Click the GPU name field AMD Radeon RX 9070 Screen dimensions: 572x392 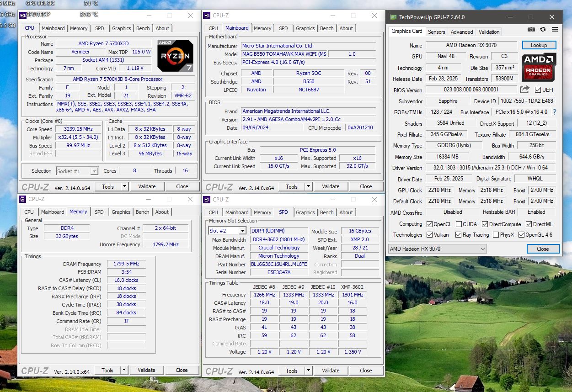pos(471,45)
